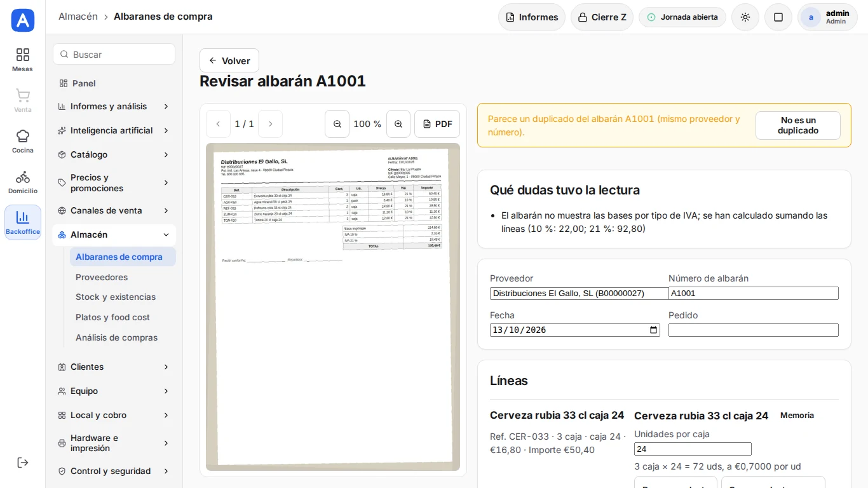Click the logout icon in the sidebar
This screenshot has width=868, height=488.
(23, 463)
